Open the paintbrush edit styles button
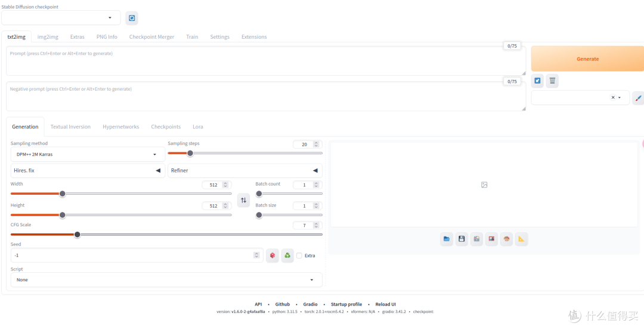 point(637,98)
